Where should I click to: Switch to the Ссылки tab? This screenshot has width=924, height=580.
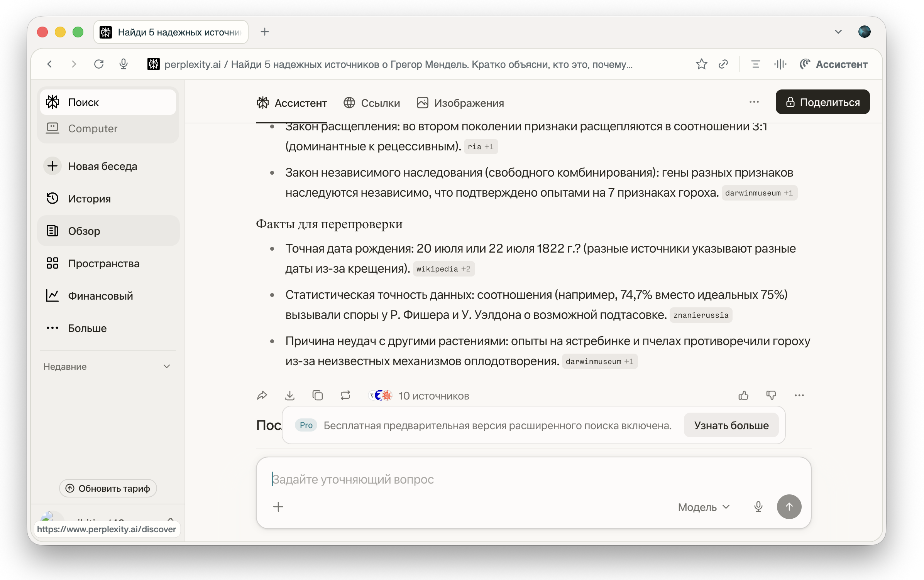click(x=372, y=103)
